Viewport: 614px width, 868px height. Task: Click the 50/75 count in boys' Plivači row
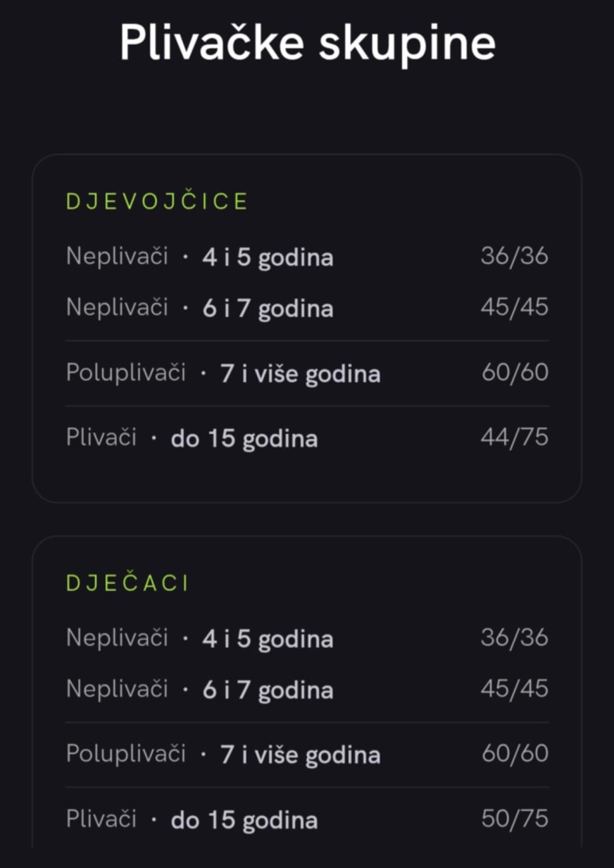coord(514,819)
